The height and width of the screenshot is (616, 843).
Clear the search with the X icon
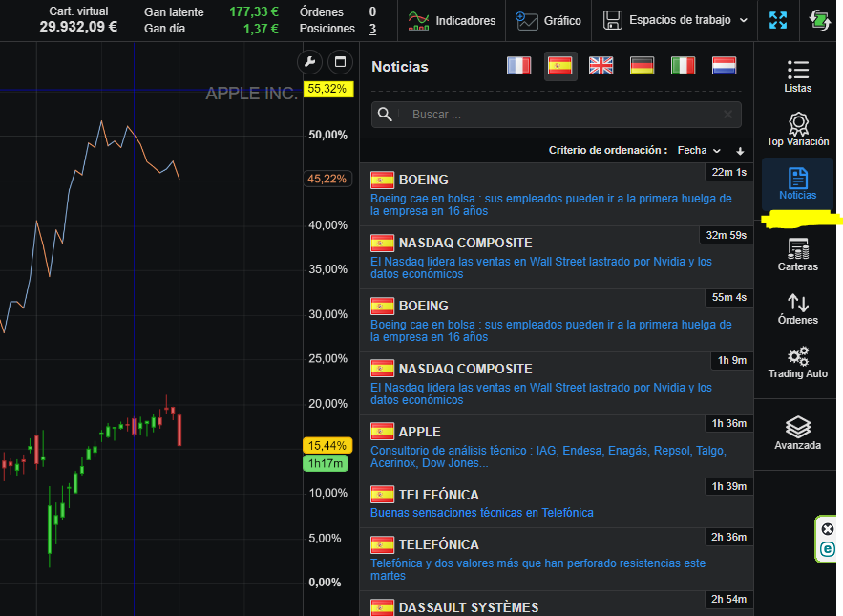click(727, 114)
